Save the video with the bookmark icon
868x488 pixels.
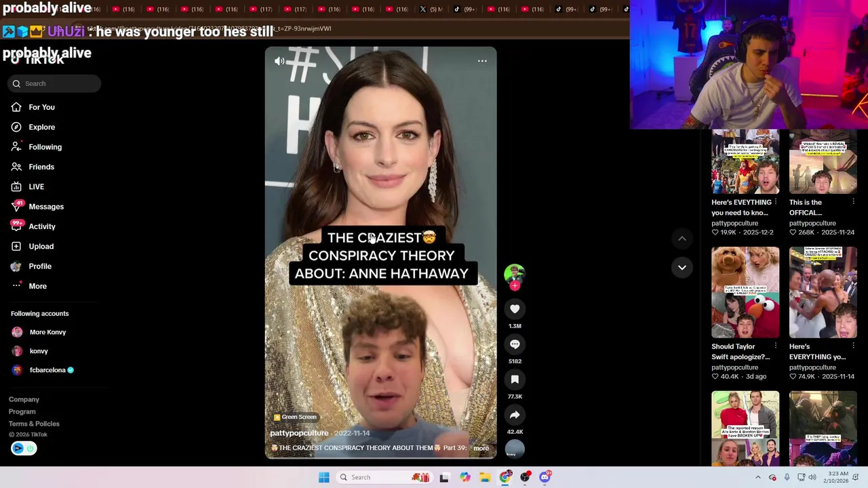(x=515, y=380)
